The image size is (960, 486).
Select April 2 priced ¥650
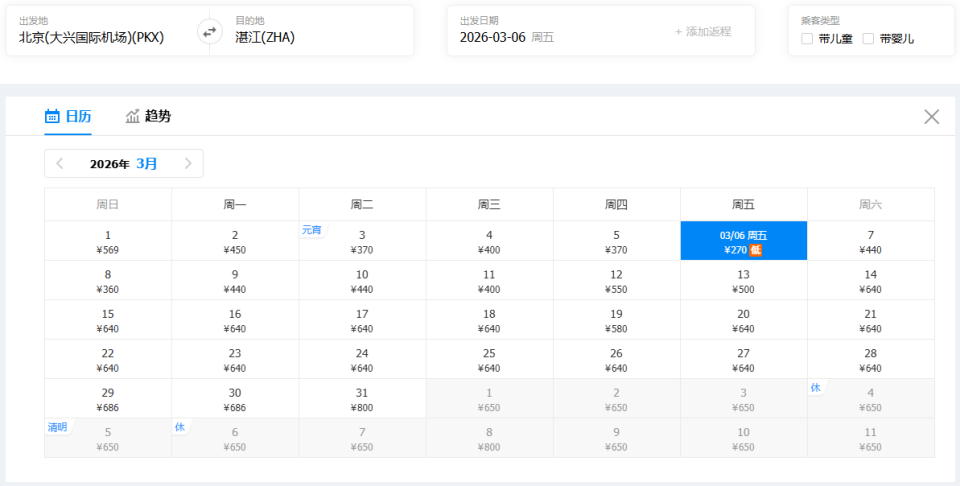coord(617,398)
